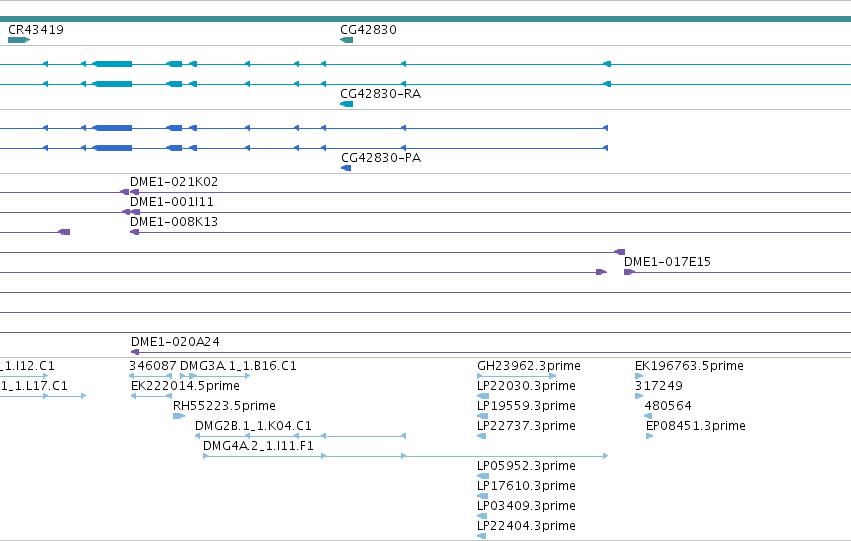Click the EK196763.5prime EST label
Viewport: 851px width, 541px height.
point(689,366)
